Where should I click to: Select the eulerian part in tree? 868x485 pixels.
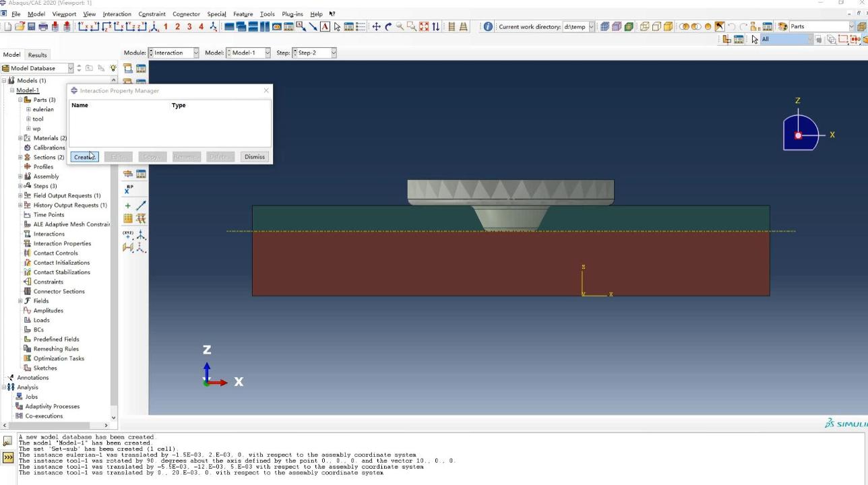coord(43,109)
